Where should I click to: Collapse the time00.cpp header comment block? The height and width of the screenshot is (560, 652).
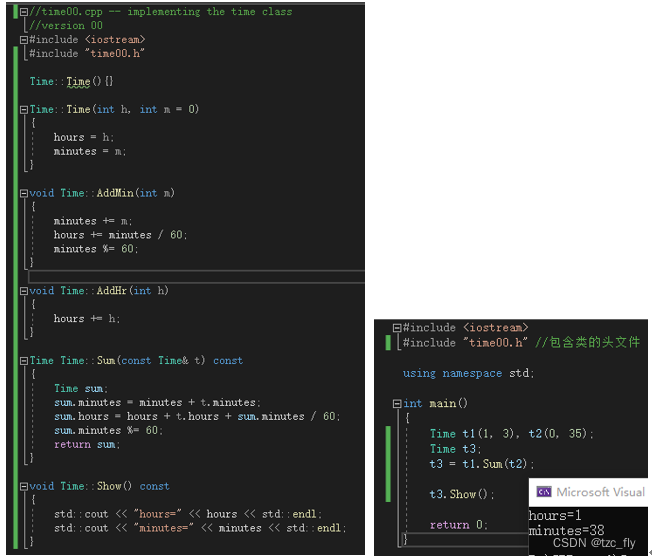pos(24,12)
